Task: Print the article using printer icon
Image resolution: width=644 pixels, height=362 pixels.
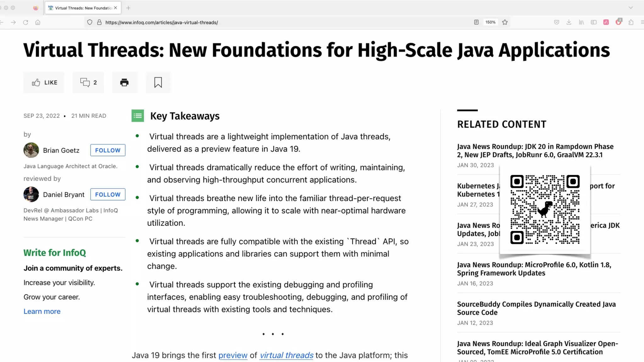Action: pos(125,82)
